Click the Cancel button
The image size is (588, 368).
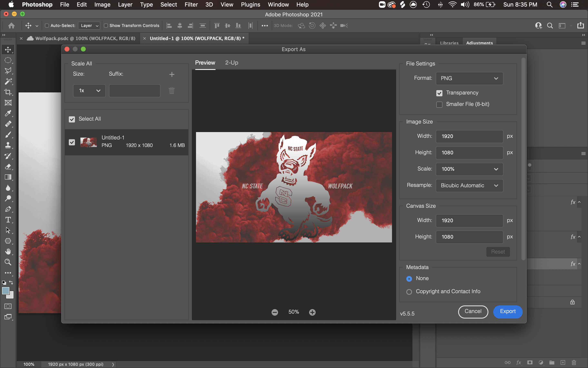tap(473, 312)
